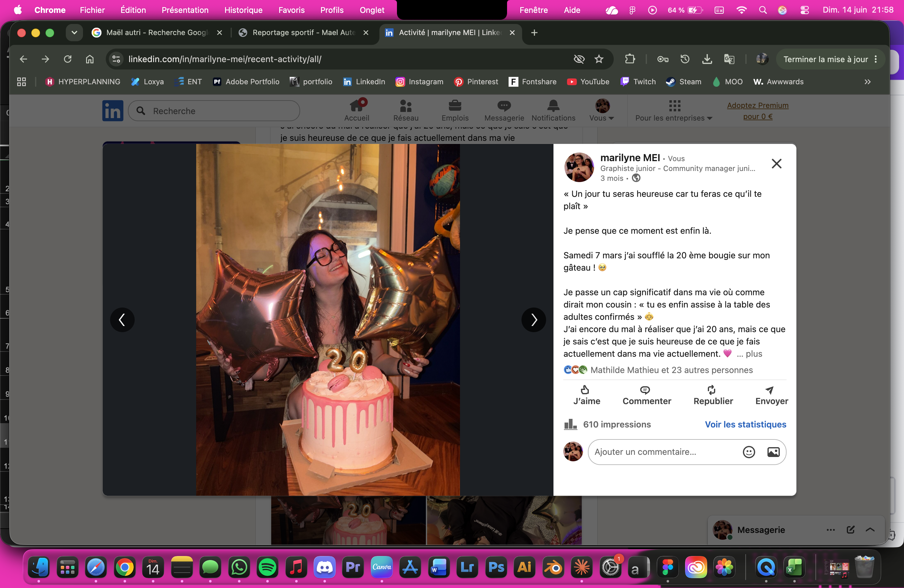Click the Chrome address bar URL
904x588 pixels.
tap(225, 59)
